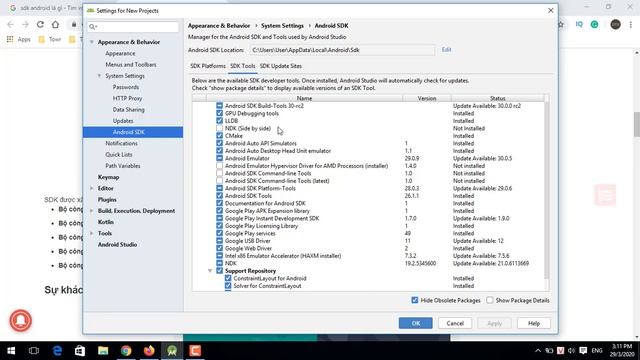This screenshot has height=360, width=640.
Task: Open the Chrome profile avatar
Action: [616, 24]
